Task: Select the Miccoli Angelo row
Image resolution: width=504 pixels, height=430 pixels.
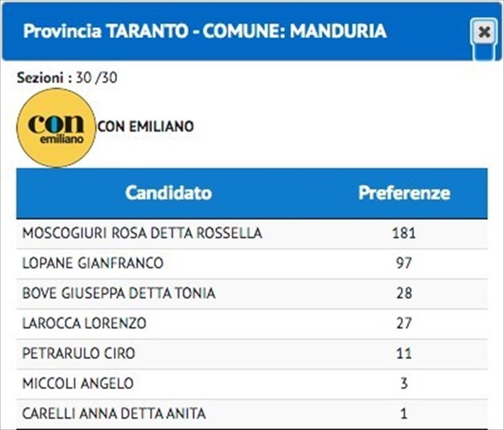Action: tap(252, 384)
